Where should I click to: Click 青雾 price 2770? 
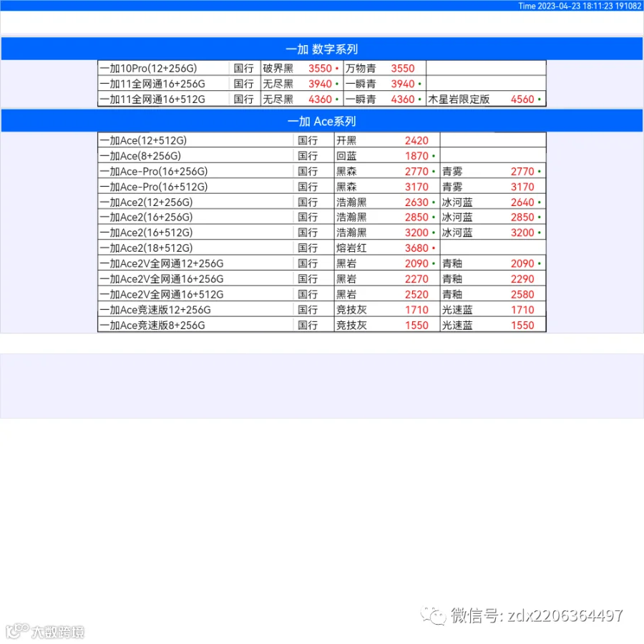pyautogui.click(x=522, y=171)
